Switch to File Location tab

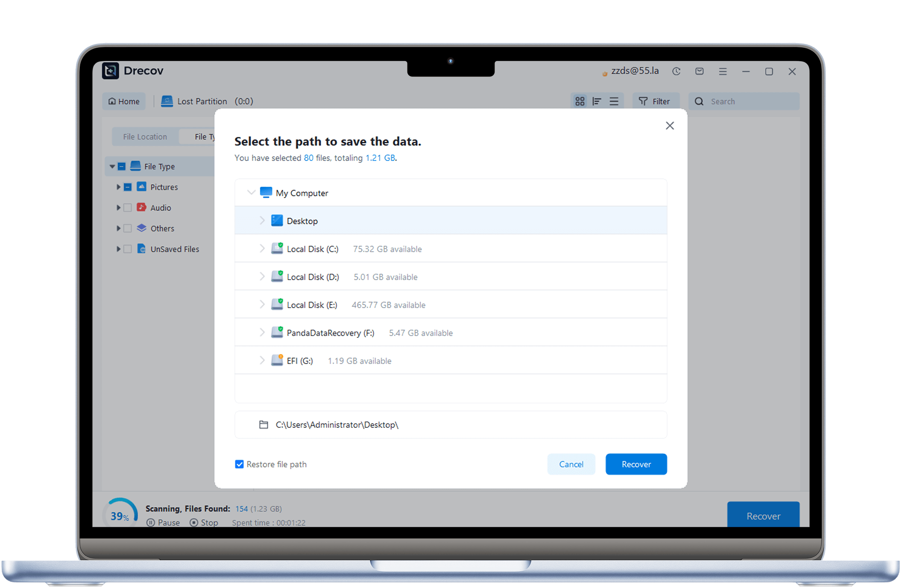pos(145,137)
